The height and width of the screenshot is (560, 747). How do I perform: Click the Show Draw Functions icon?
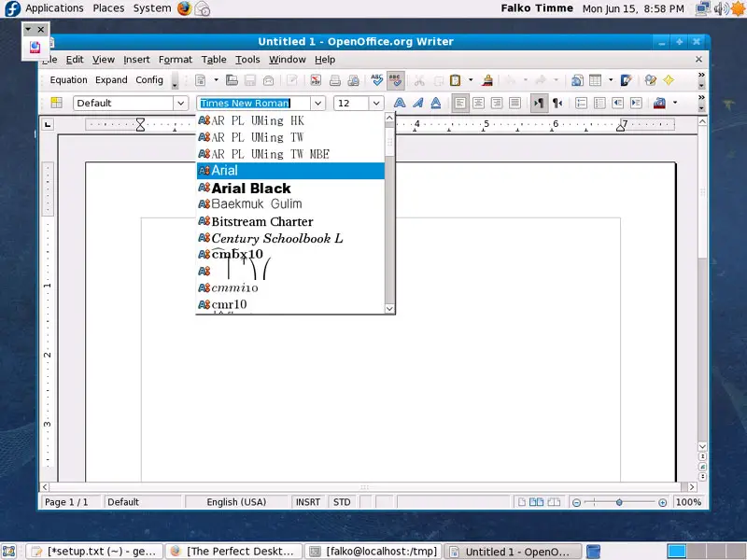pyautogui.click(x=626, y=80)
